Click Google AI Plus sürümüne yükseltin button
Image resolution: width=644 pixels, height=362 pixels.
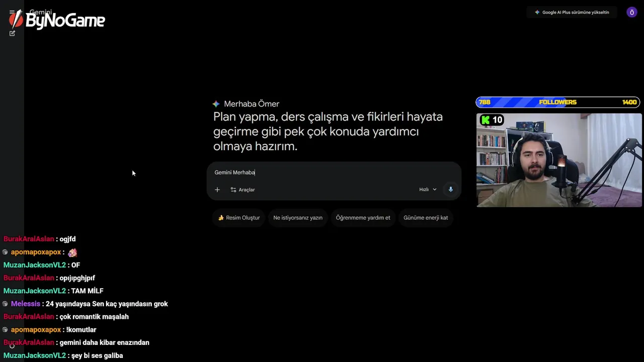[572, 12]
